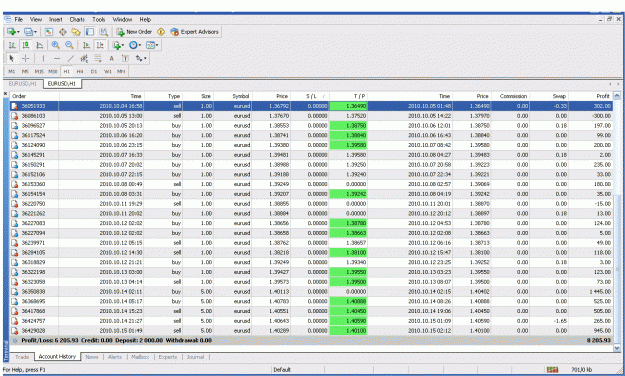
Task: Sort by the Swap column header
Action: click(549, 96)
